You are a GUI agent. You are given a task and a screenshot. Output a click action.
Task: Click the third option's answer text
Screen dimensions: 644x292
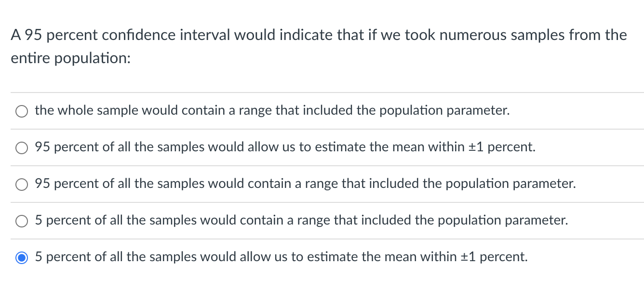(305, 184)
